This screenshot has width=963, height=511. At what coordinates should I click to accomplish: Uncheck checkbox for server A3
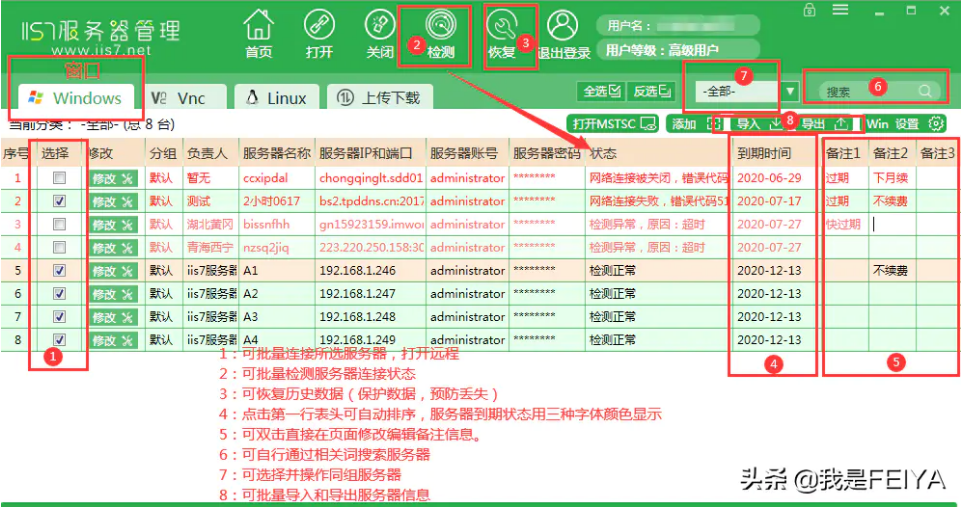pyautogui.click(x=59, y=317)
